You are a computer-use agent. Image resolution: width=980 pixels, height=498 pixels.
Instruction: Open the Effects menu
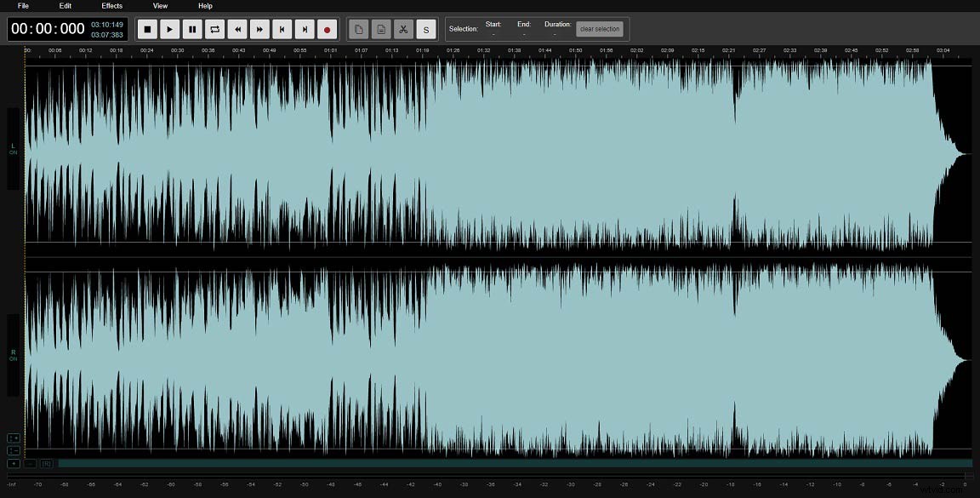(111, 6)
